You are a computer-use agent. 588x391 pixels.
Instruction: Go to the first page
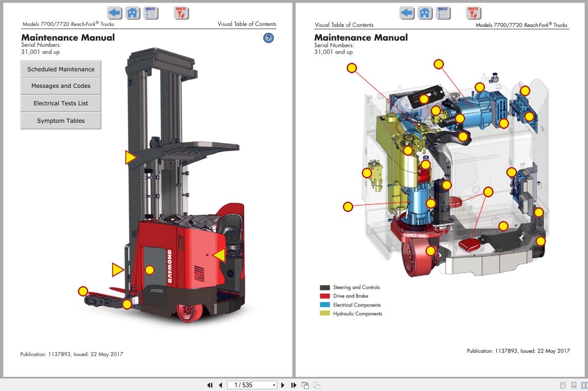click(x=210, y=385)
